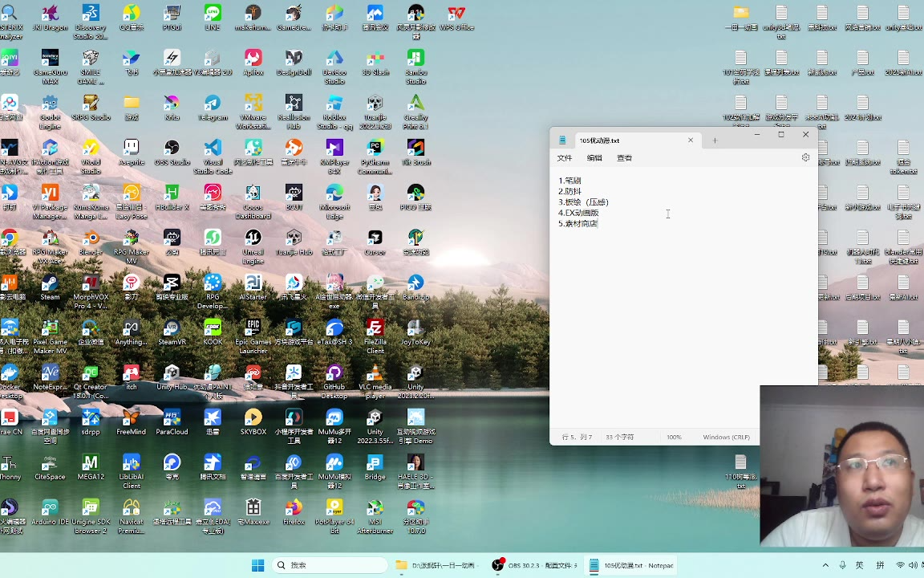Launch Godot Engine desktop icon

[50, 112]
